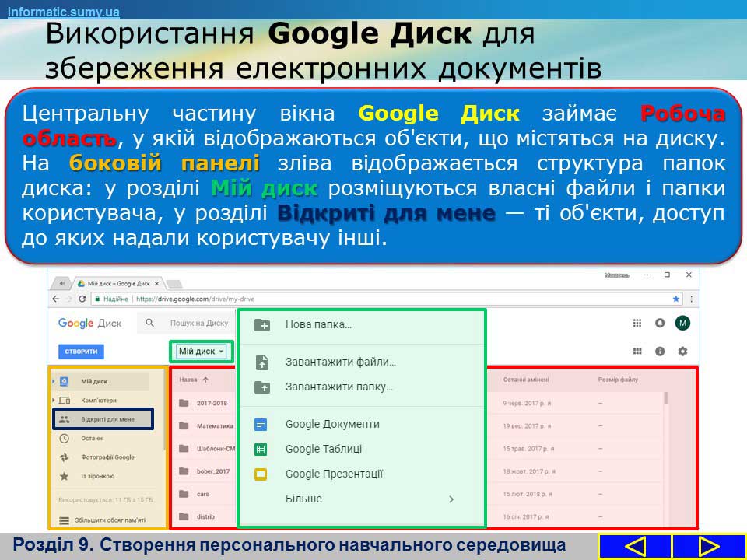Open the notifications bell icon
747x560 pixels.
coord(660,323)
